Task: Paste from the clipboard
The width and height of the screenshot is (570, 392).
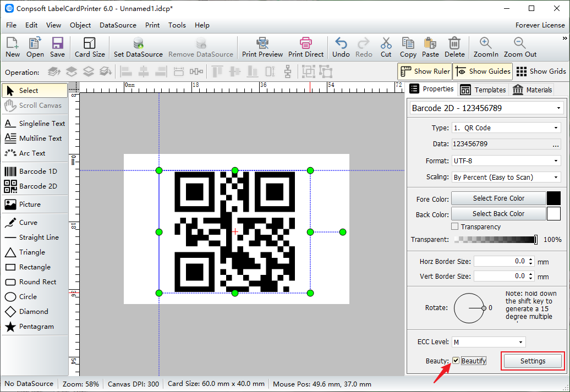Action: tap(430, 47)
